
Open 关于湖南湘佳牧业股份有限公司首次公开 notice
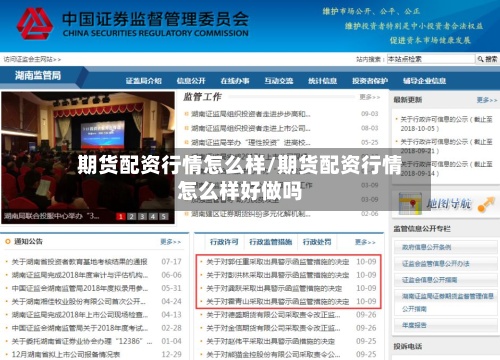79,301
